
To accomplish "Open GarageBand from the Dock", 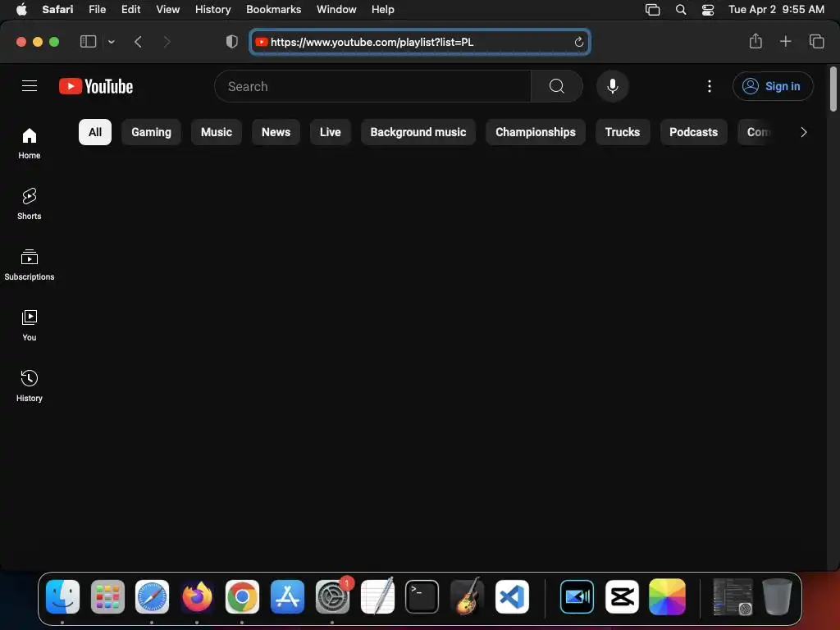I will click(467, 596).
